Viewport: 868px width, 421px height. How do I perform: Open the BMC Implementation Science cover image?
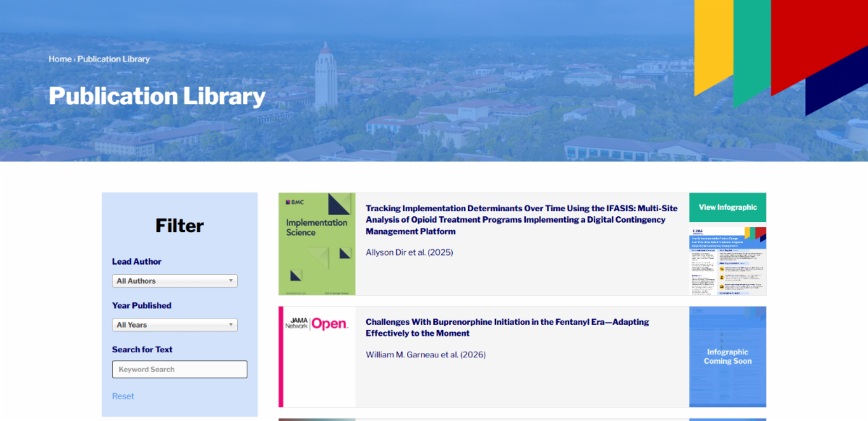[317, 244]
